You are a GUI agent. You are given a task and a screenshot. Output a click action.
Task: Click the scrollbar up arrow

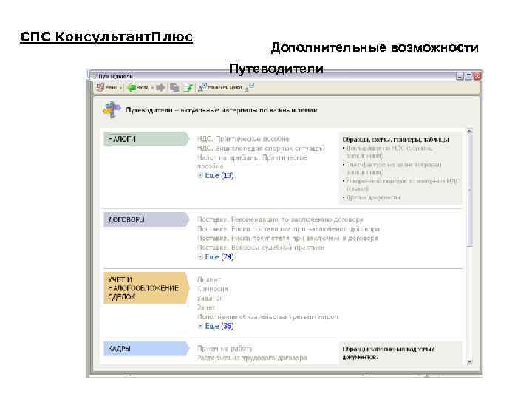tap(470, 131)
